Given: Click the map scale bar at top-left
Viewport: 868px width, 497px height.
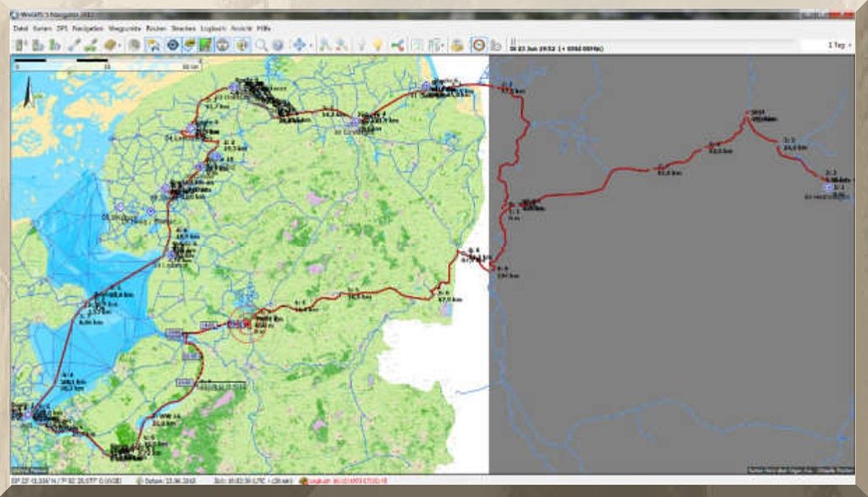Looking at the screenshot, I should point(62,61).
